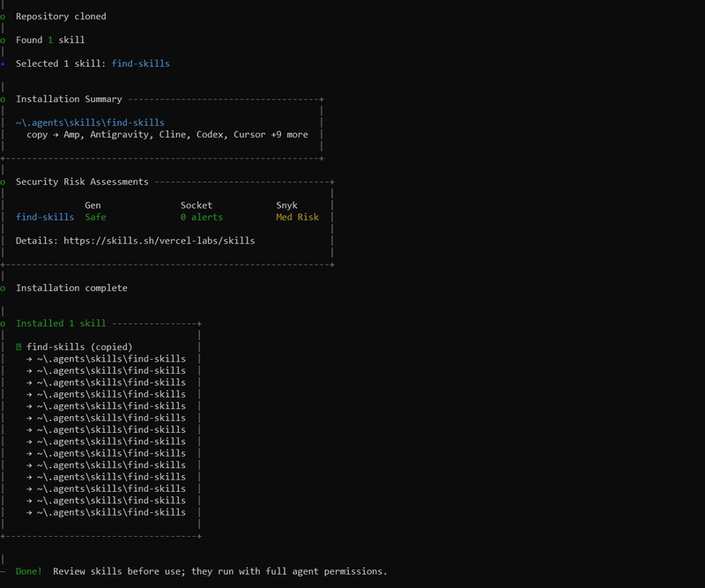Click the green "Safe" value
Image resolution: width=705 pixels, height=588 pixels.
pos(95,217)
